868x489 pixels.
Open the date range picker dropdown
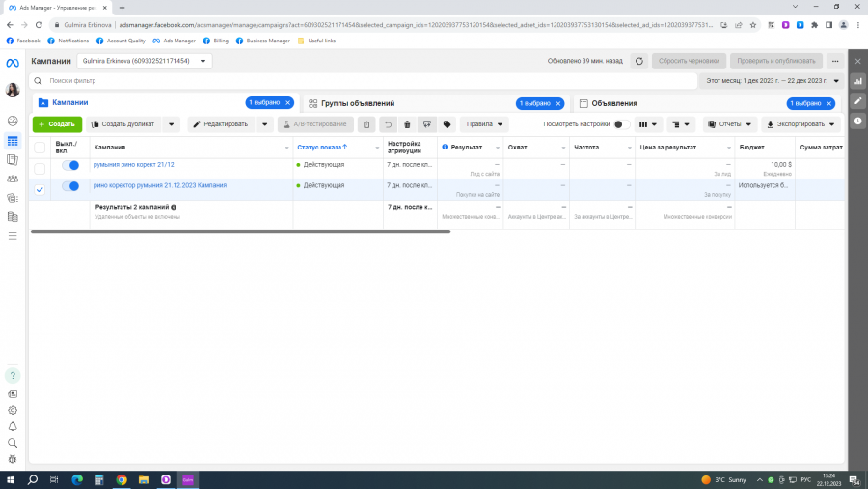coord(773,81)
